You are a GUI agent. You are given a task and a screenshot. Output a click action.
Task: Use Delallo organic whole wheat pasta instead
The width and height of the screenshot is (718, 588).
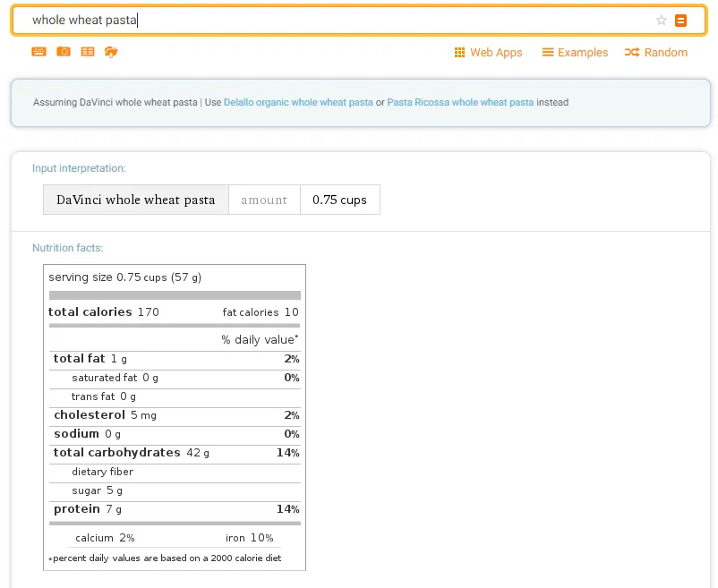point(298,103)
